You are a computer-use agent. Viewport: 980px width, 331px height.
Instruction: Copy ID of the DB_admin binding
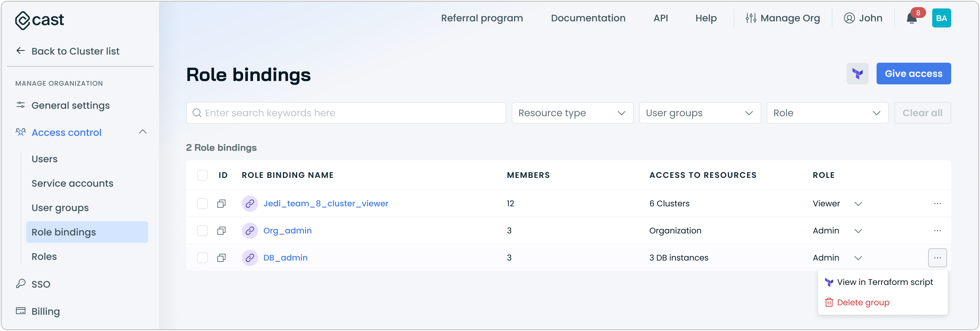point(221,258)
